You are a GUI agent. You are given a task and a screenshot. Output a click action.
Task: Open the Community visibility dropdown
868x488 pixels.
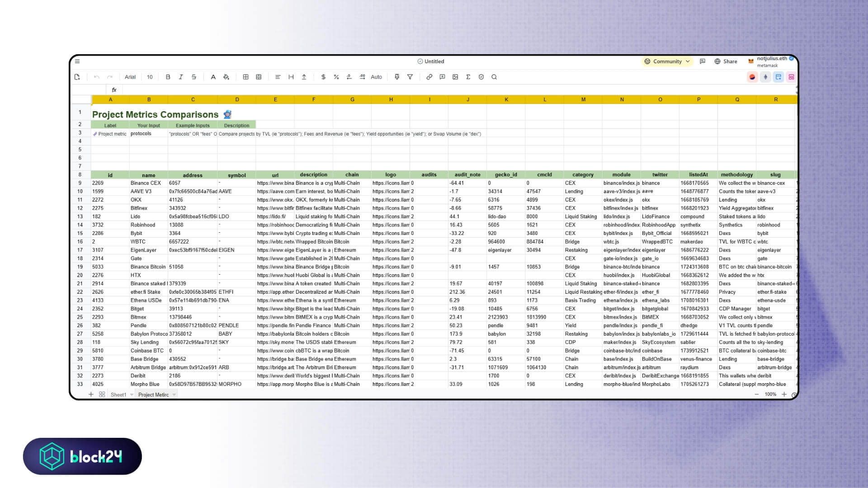[667, 61]
